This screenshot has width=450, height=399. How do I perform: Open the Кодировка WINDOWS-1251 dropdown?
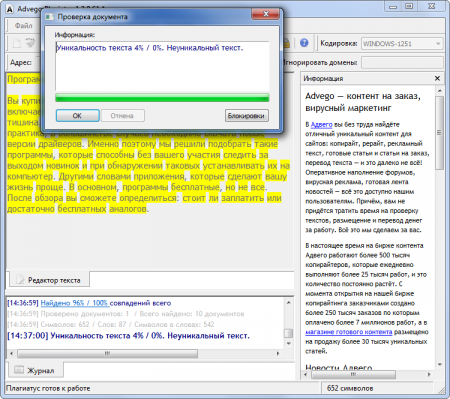(402, 44)
